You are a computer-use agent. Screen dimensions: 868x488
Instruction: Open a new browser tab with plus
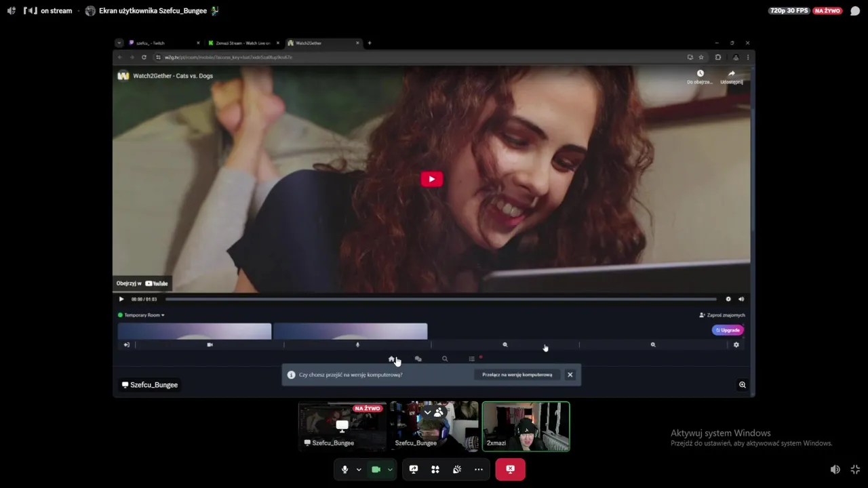tap(370, 43)
